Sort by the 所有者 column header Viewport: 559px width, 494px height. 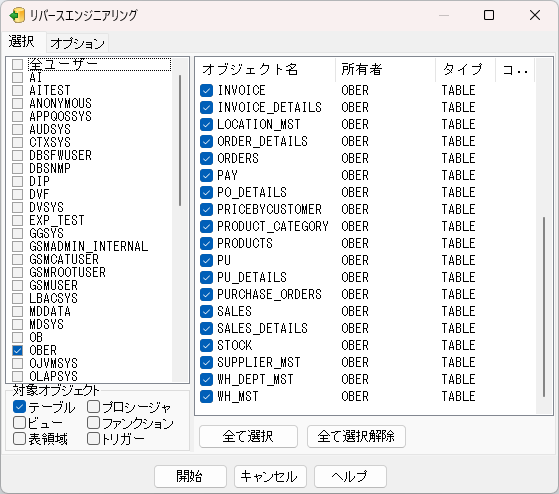(386, 70)
